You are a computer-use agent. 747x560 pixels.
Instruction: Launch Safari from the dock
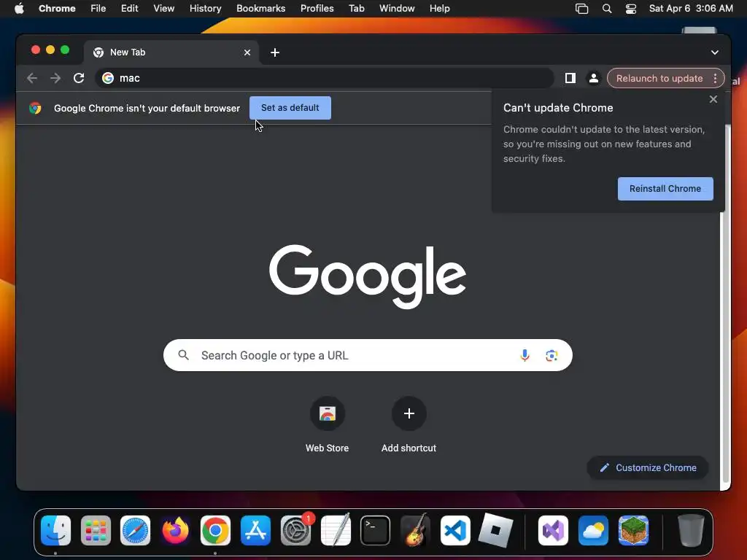[135, 531]
